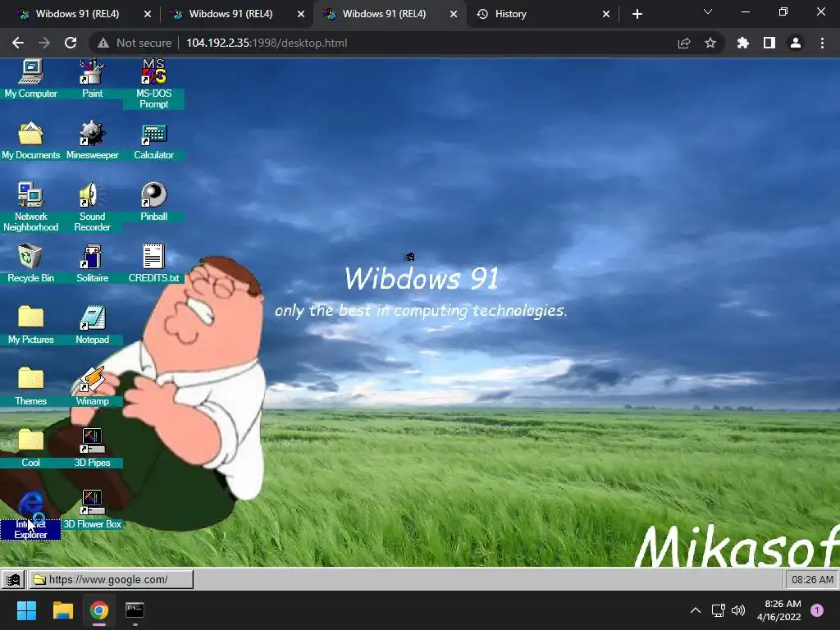Switch to the second Wibdows 91 tab
This screenshot has width=840, height=630.
point(231,14)
